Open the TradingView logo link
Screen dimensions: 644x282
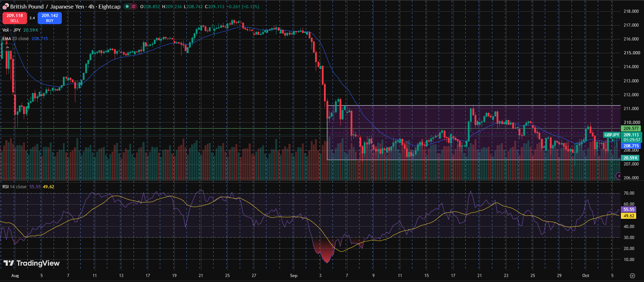point(32,263)
